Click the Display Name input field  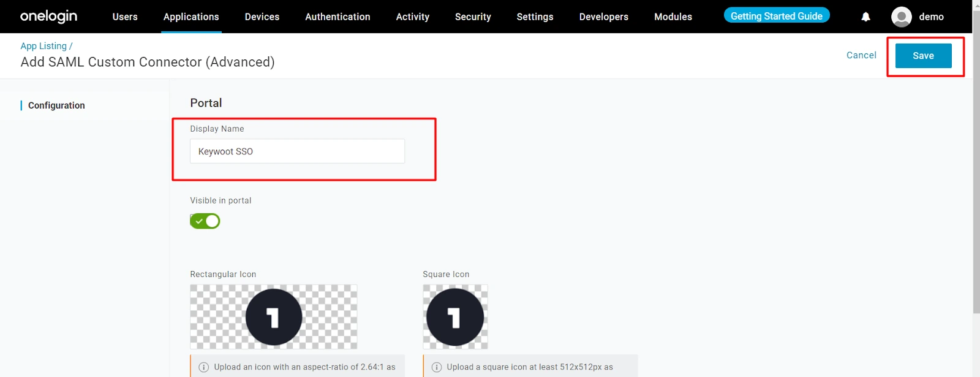(297, 151)
